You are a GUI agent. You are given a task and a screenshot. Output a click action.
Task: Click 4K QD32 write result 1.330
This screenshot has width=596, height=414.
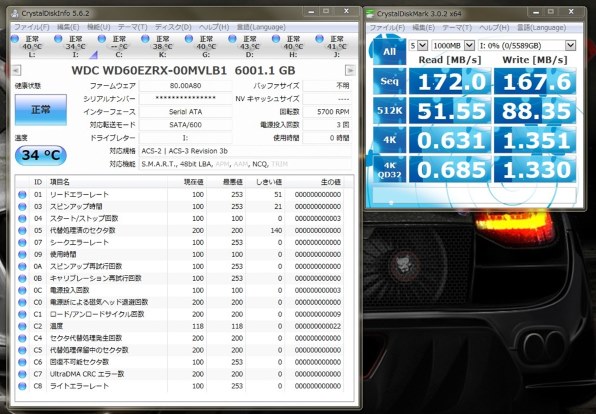coord(535,170)
